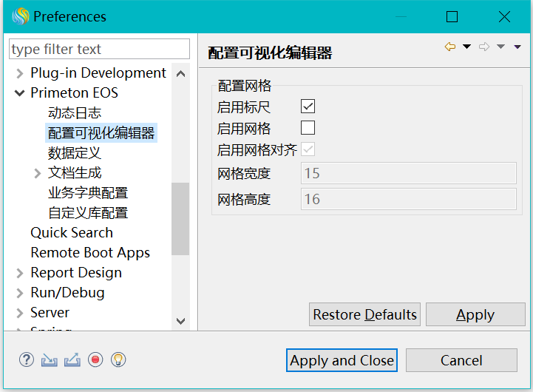Image resolution: width=533 pixels, height=392 pixels.
Task: Click the Apply and Close button
Action: [342, 360]
